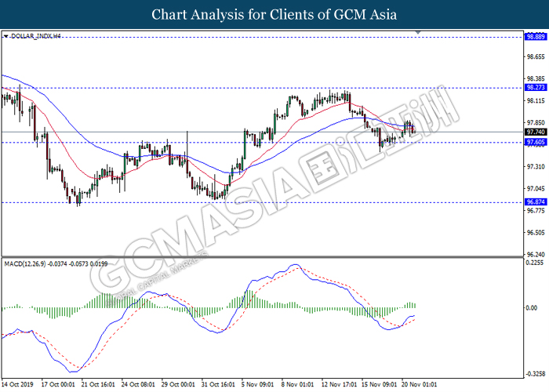
Task: Click the 98.655 price axis label
Action: [536, 57]
